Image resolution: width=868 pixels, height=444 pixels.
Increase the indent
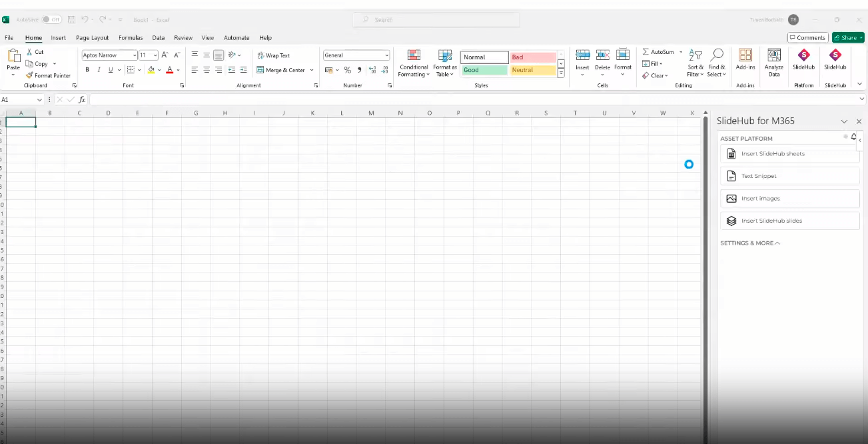[x=242, y=70]
